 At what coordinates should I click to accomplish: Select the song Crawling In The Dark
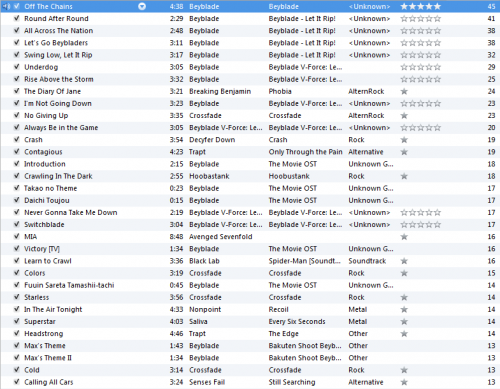[x=58, y=176]
